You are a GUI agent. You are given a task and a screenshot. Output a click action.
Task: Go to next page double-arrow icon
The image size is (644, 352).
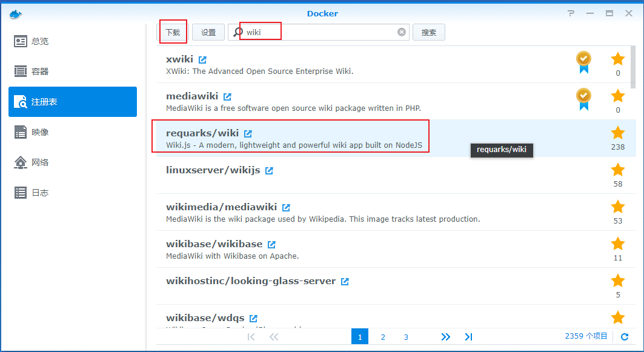point(446,337)
